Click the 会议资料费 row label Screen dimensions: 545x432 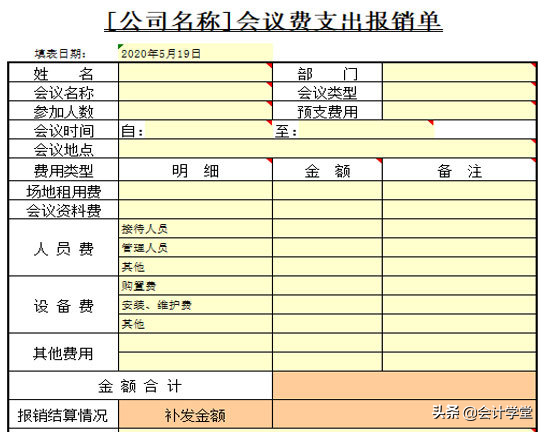click(64, 210)
